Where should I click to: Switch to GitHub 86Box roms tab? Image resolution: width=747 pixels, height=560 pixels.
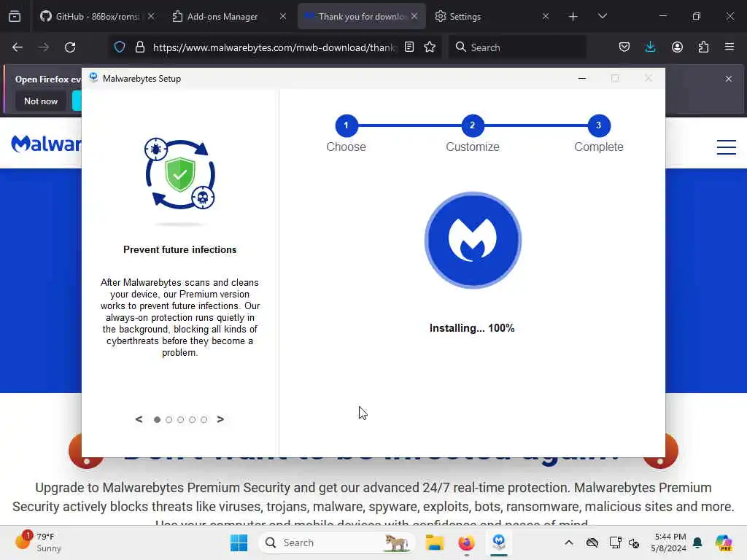pos(97,16)
